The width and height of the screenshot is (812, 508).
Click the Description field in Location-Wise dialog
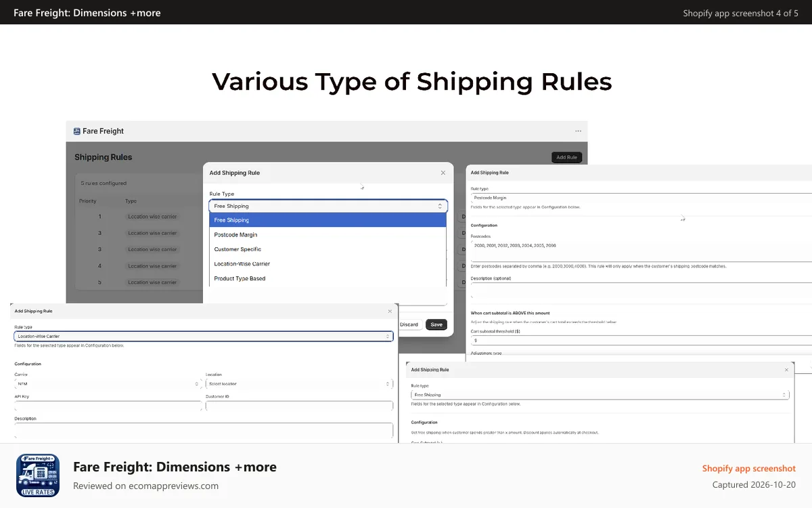(204, 430)
